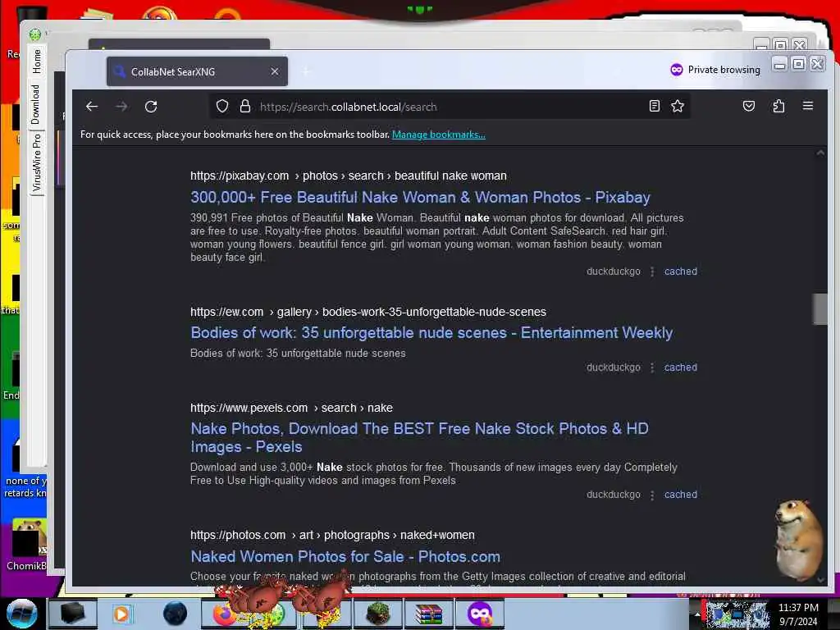840x630 pixels.
Task: Open the WinRAR books taskbar icon
Action: [x=429, y=614]
